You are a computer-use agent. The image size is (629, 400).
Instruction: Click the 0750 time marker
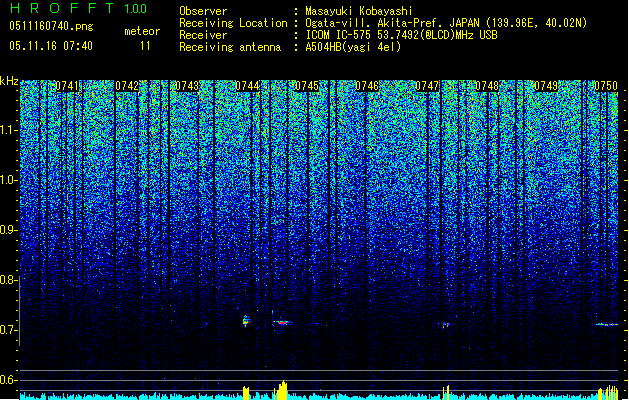[x=606, y=86]
